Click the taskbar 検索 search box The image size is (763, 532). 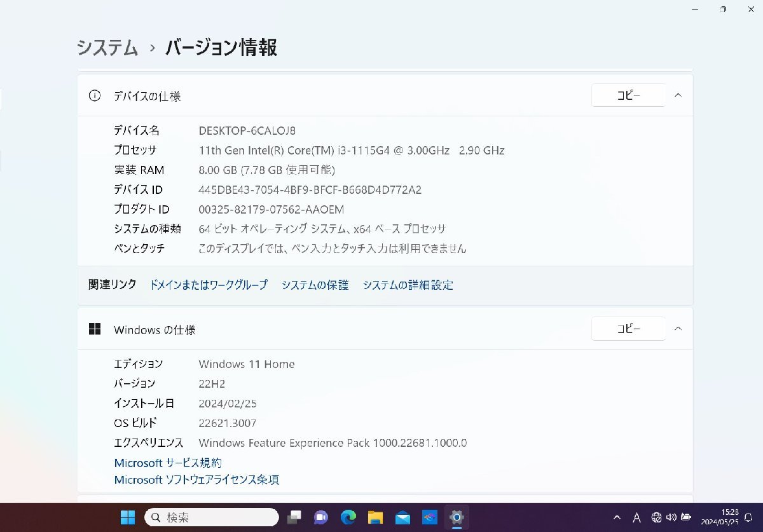[x=212, y=517]
